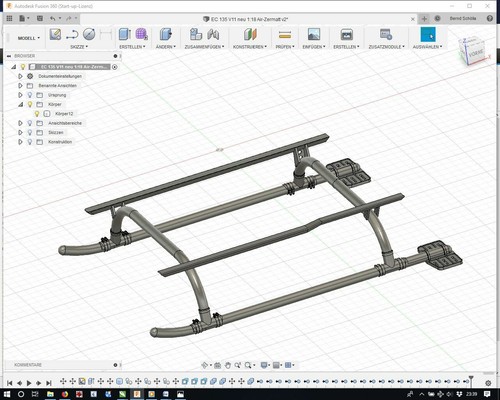500x400 pixels.
Task: Toggle visibility bulb of Ursprung folder
Action: (x=30, y=95)
